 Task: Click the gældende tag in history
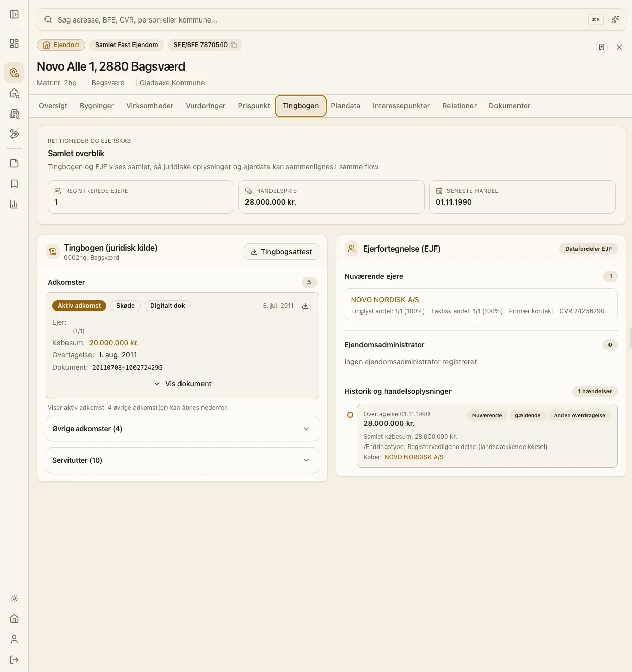[x=528, y=415]
